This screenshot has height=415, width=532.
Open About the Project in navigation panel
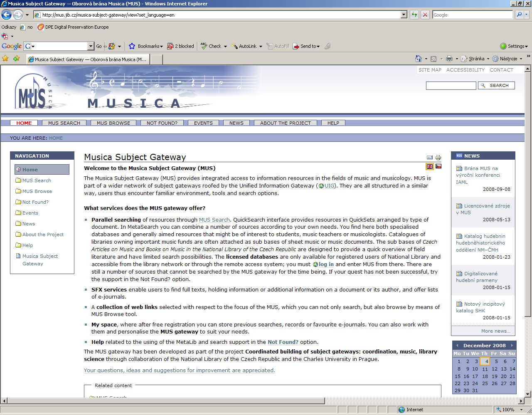coord(43,235)
